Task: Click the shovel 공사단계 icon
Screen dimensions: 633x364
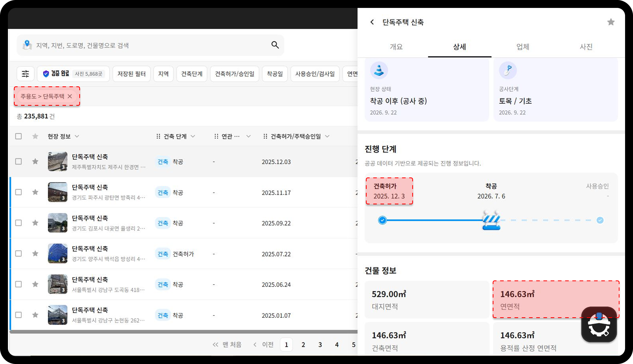Action: coord(508,70)
